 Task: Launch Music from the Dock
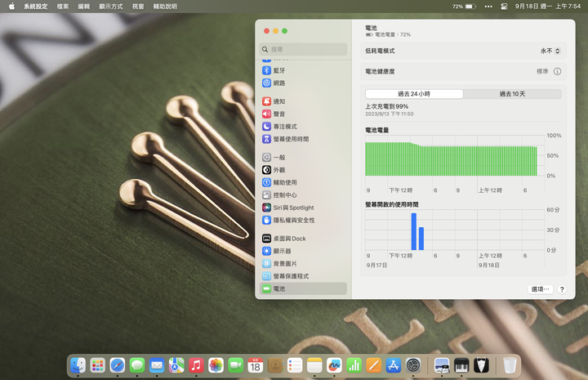coord(196,365)
